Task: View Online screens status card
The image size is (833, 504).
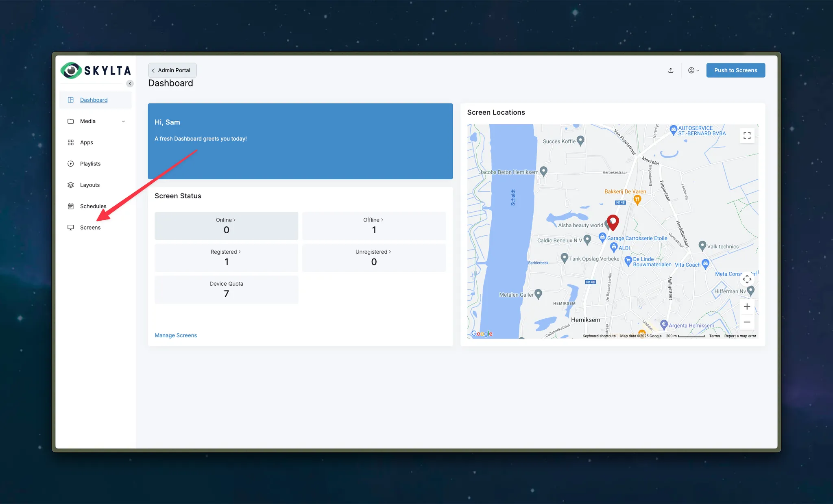Action: (x=226, y=226)
